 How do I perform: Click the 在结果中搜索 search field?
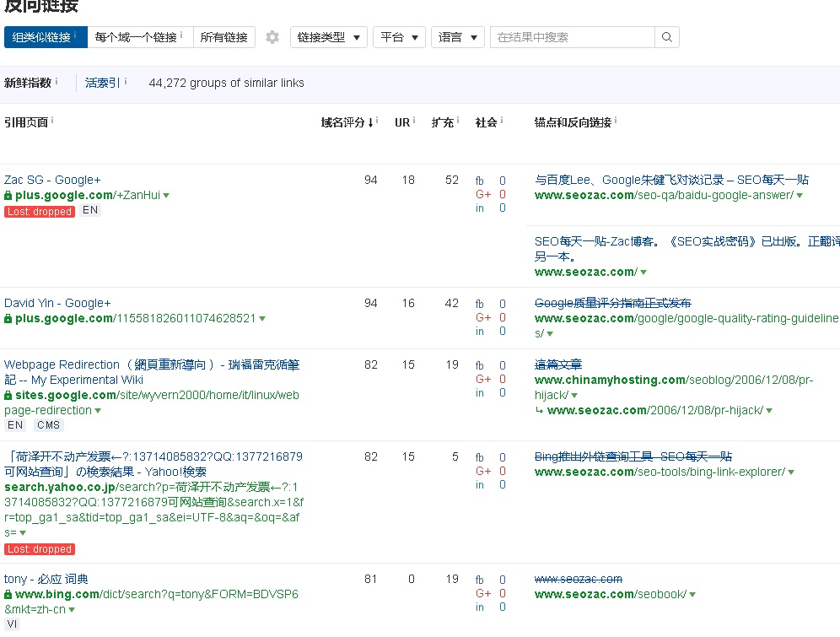[x=572, y=37]
